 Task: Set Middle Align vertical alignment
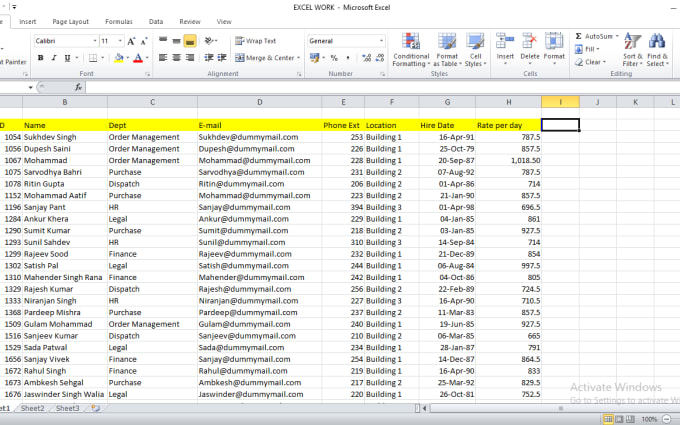coord(177,41)
